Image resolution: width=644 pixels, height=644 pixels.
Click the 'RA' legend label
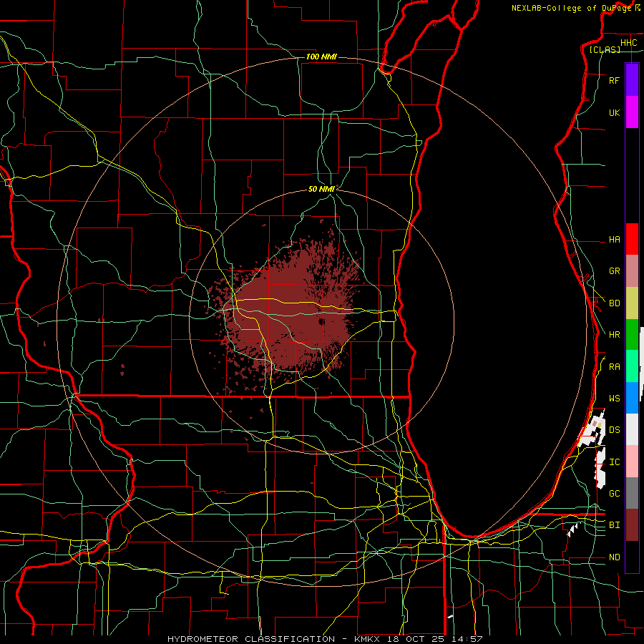(614, 367)
